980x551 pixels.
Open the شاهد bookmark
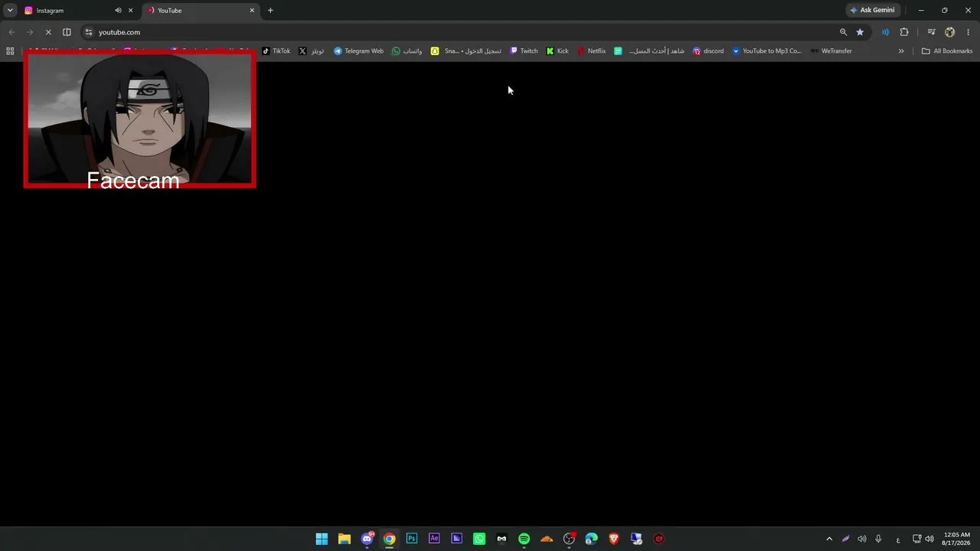coord(649,51)
